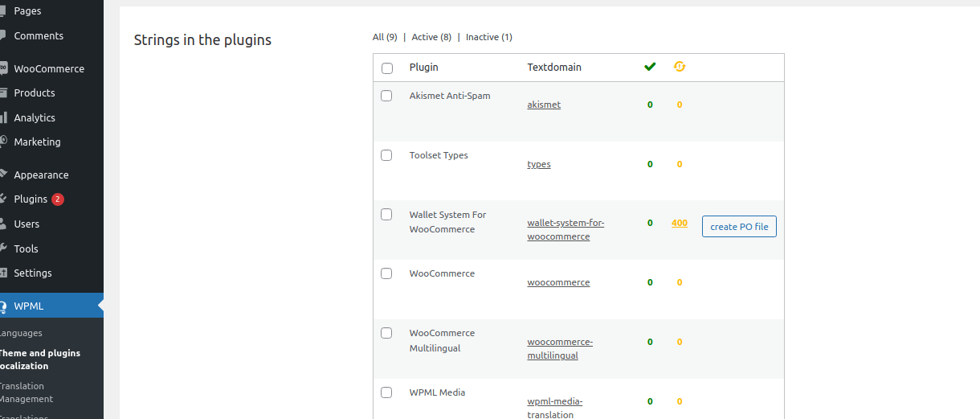Open Theme and plugins localization submenu
Image resolution: width=980 pixels, height=419 pixels.
(39, 359)
